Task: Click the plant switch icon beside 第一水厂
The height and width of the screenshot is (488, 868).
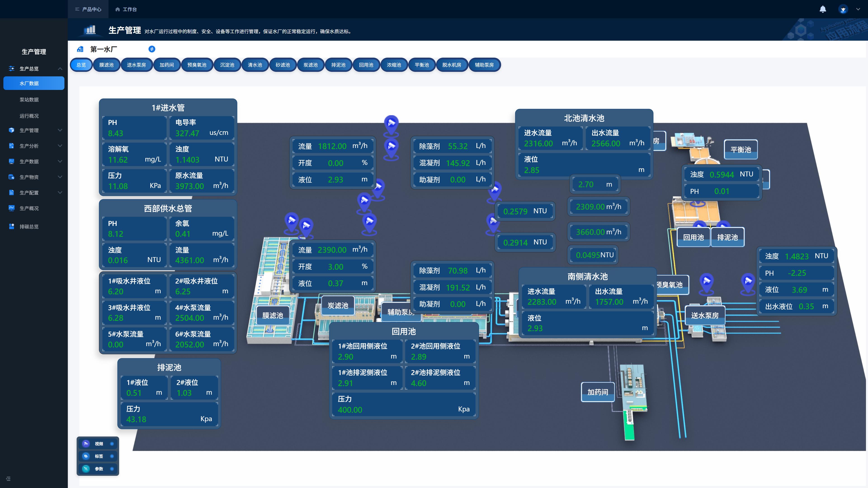Action: tap(152, 49)
